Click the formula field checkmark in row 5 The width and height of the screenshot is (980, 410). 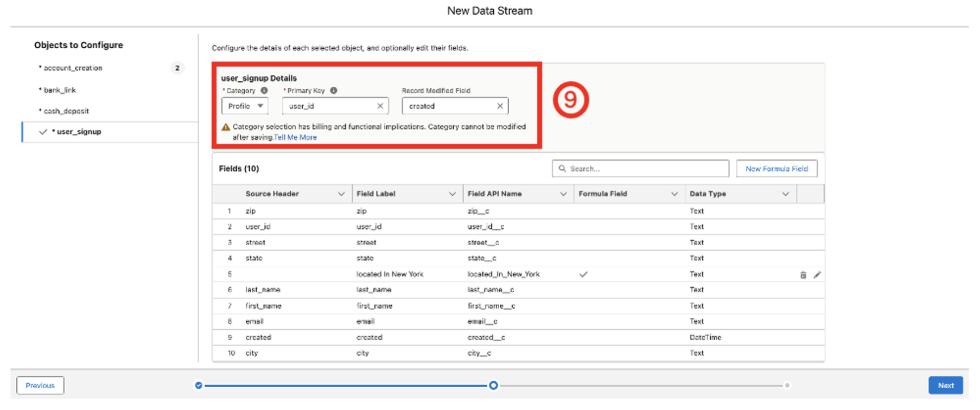583,274
